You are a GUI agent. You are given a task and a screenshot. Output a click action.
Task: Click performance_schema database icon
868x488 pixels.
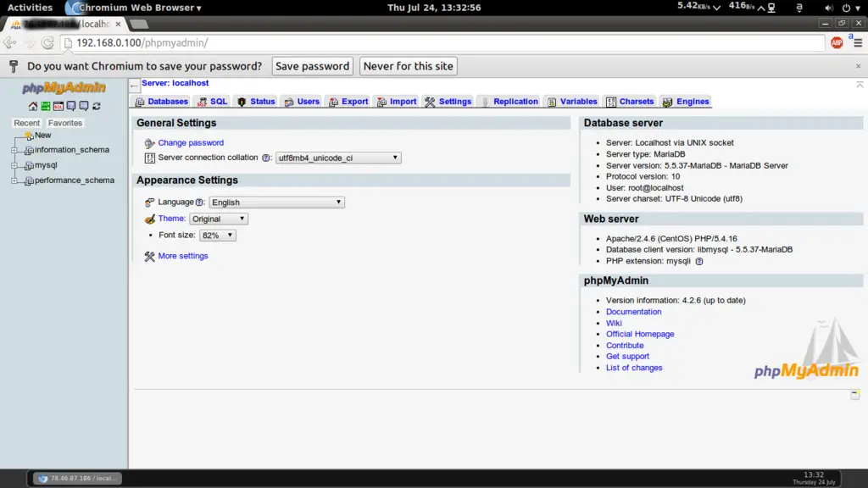point(29,181)
